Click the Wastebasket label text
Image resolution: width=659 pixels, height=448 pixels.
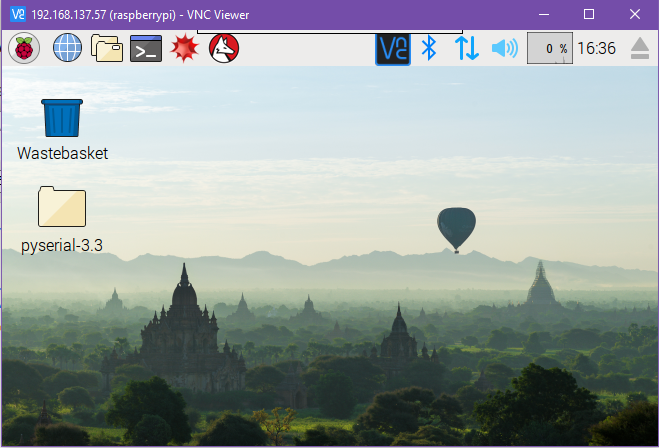click(x=63, y=153)
